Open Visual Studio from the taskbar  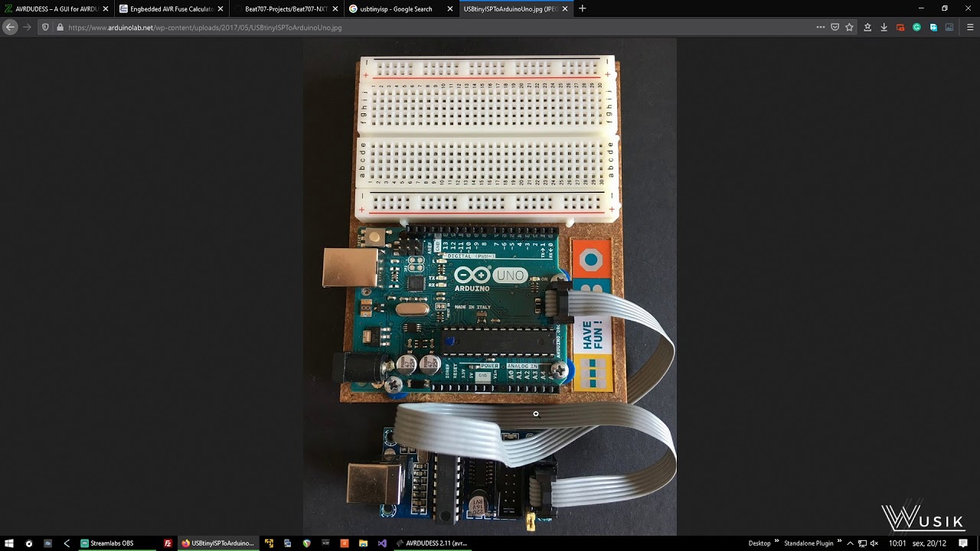[382, 543]
